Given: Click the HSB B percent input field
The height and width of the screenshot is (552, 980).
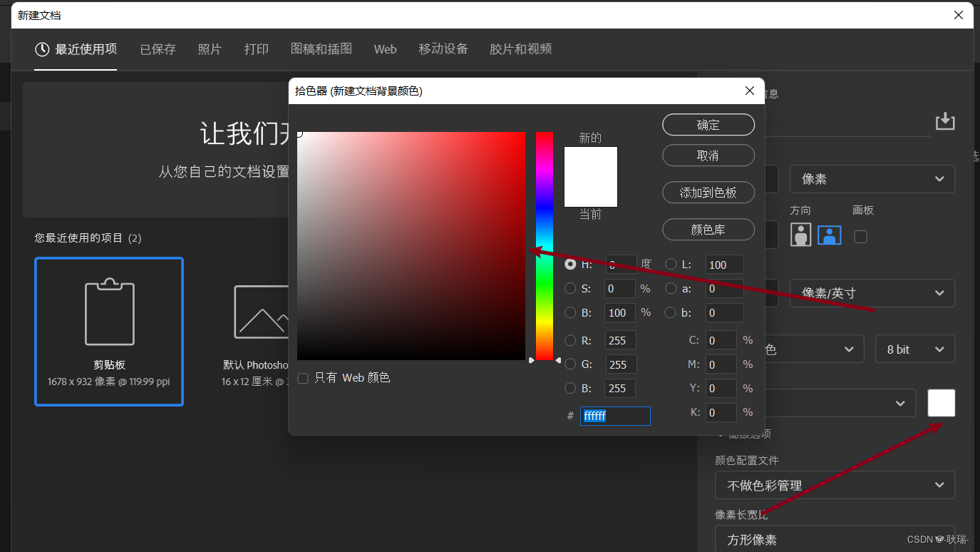Looking at the screenshot, I should tap(620, 312).
